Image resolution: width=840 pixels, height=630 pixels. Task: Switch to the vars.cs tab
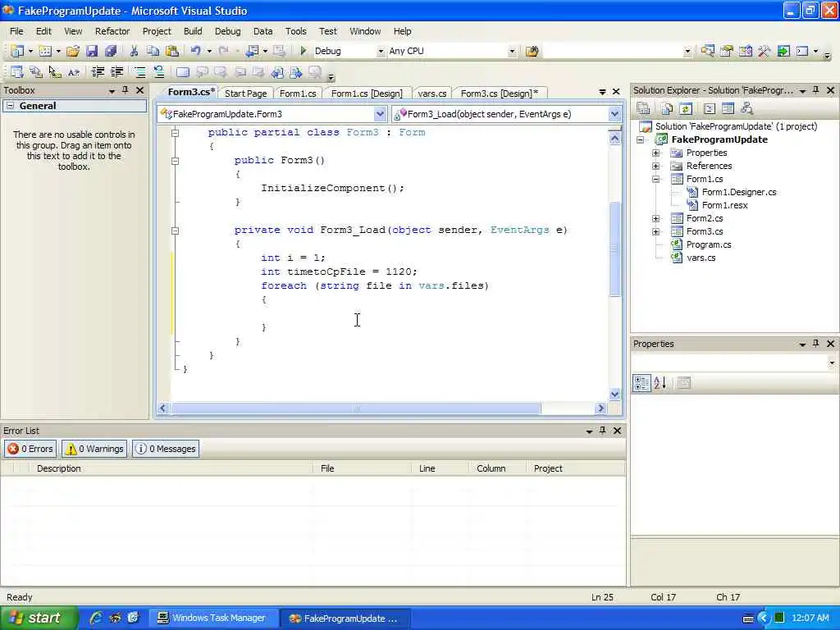(x=431, y=94)
